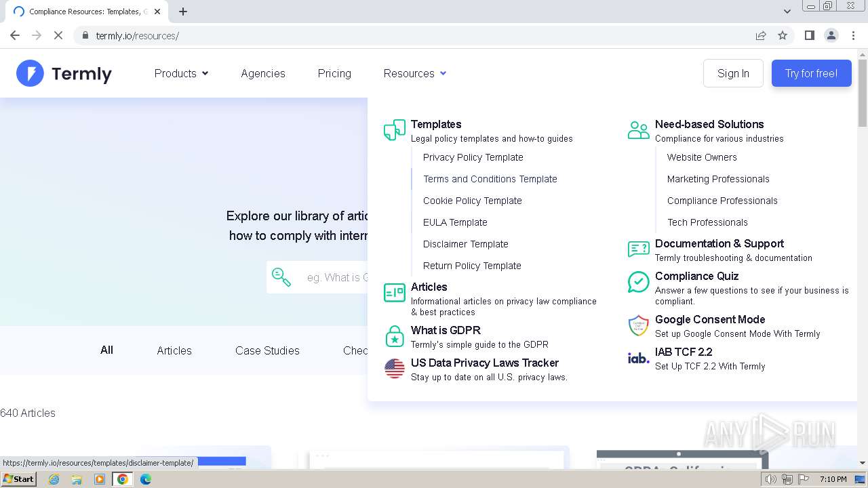This screenshot has width=868, height=488.
Task: Open the What is GDPR heading
Action: [x=446, y=330]
